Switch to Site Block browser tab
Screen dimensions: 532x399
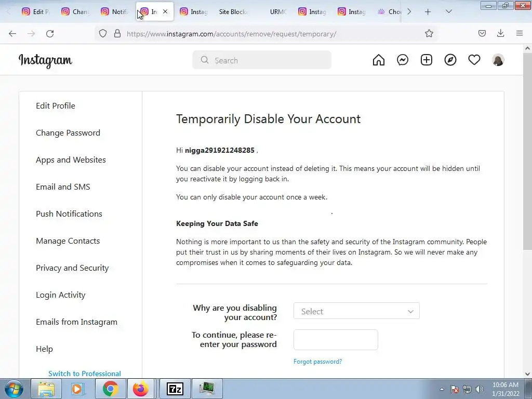[232, 12]
